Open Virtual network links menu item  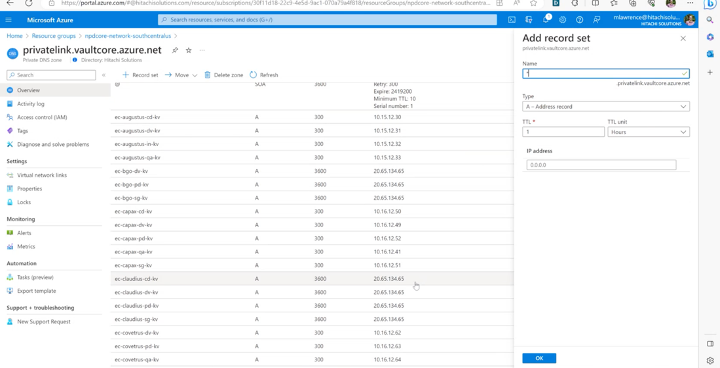[42, 175]
